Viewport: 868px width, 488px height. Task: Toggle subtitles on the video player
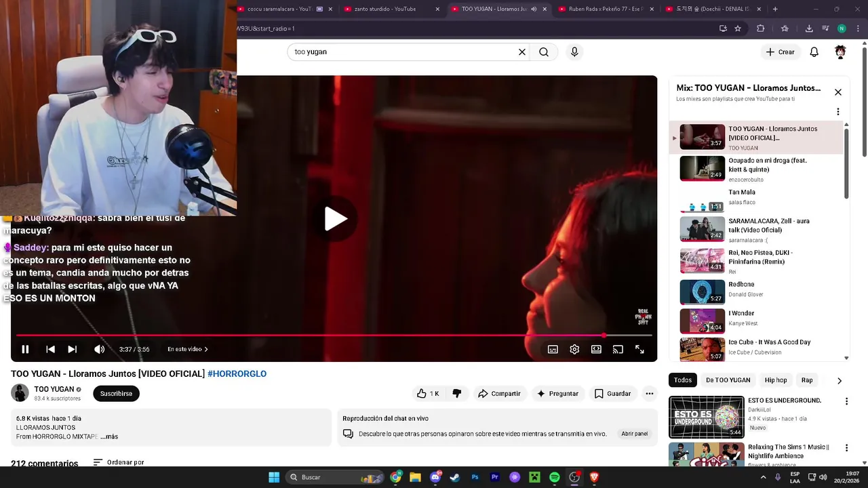pos(553,349)
